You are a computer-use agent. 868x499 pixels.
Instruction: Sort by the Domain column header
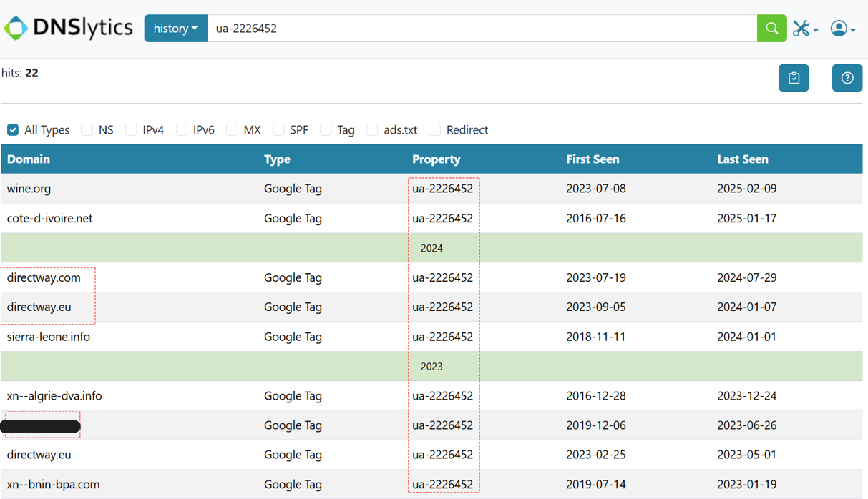[29, 159]
